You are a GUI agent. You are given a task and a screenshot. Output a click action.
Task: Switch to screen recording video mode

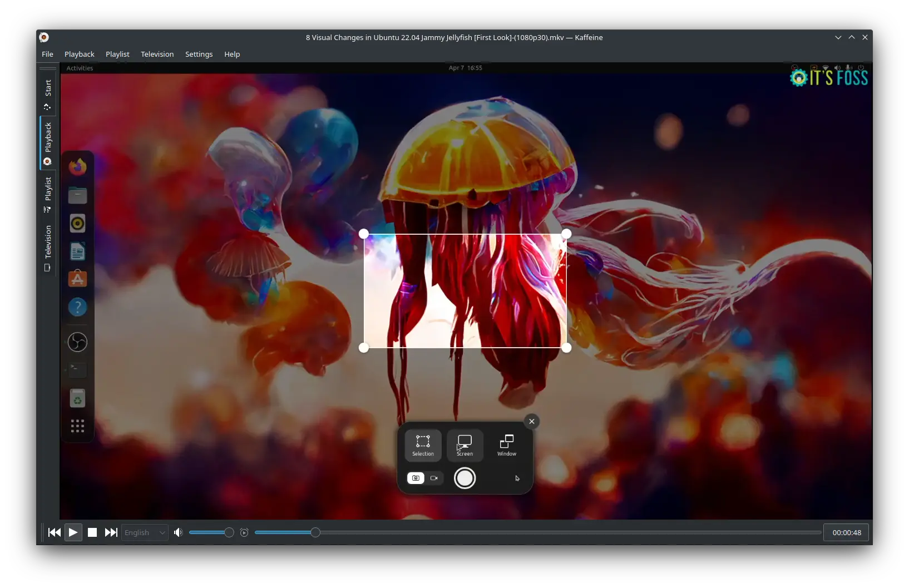point(434,478)
